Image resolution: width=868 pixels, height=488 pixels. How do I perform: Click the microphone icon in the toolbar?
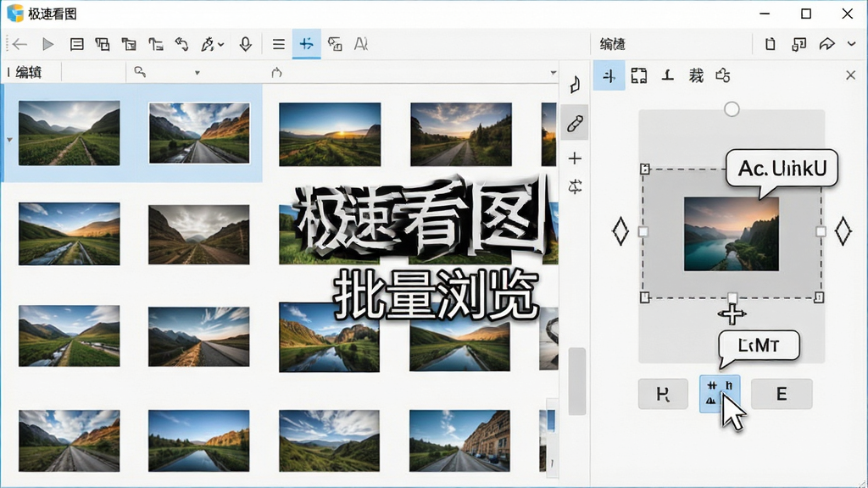246,44
